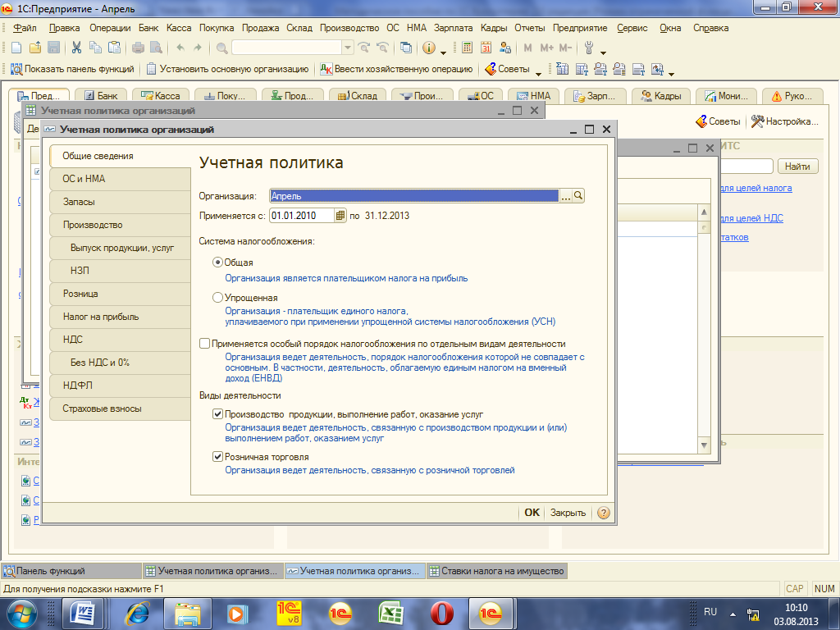This screenshot has width=840, height=630.
Task: Switch to the Склад function panel tab
Action: pyautogui.click(x=358, y=95)
